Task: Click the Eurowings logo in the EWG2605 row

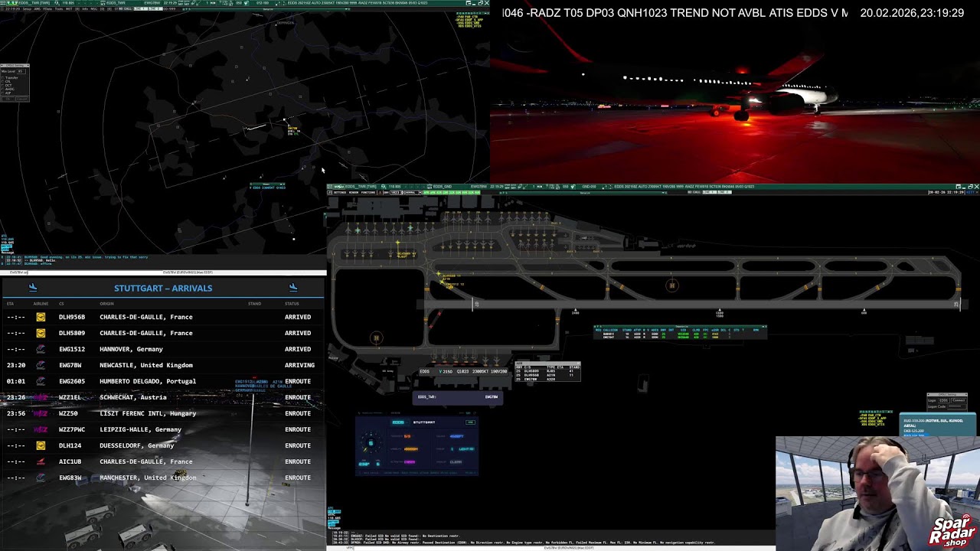Action: coord(41,381)
